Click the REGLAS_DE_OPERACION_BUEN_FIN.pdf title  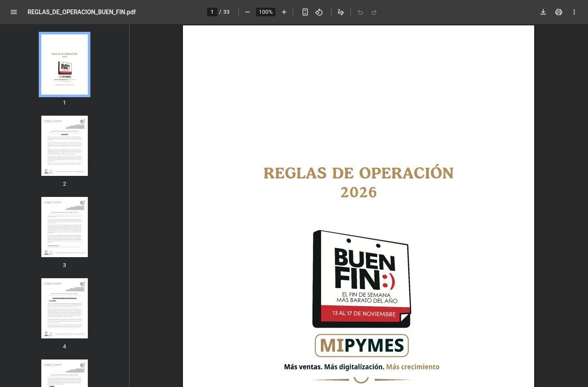pos(81,12)
